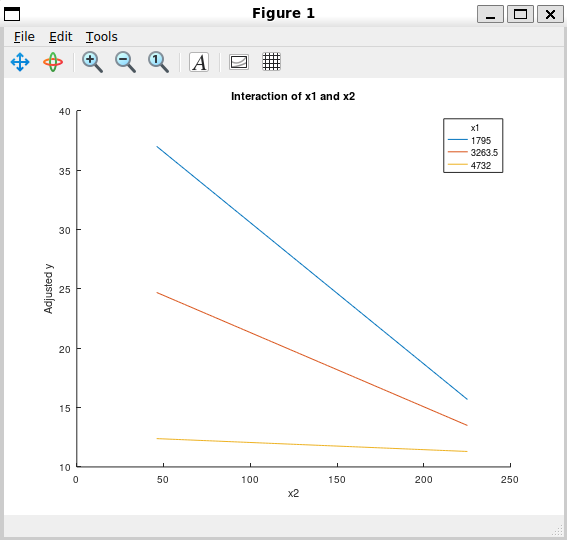
Task: Select the Zoom Out magnifier
Action: [x=125, y=62]
